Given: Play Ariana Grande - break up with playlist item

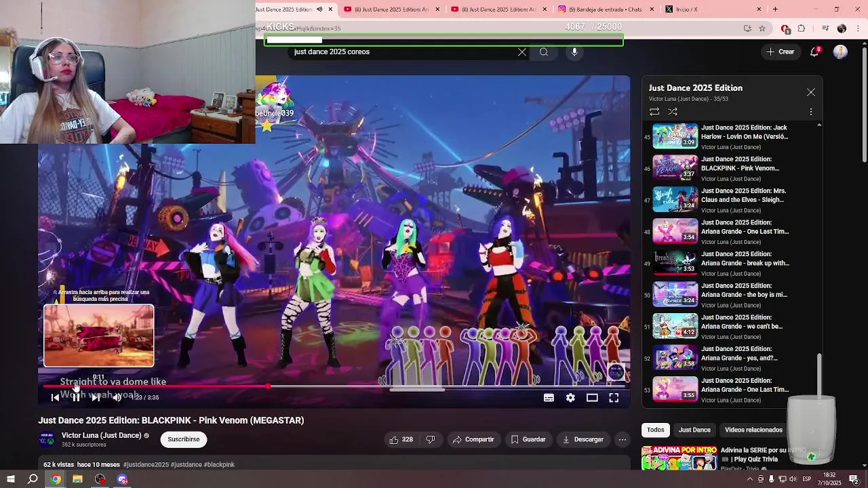Looking at the screenshot, I should point(728,263).
